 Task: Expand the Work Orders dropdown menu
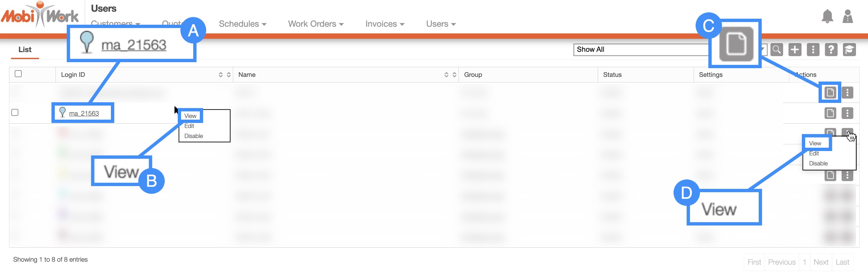315,24
